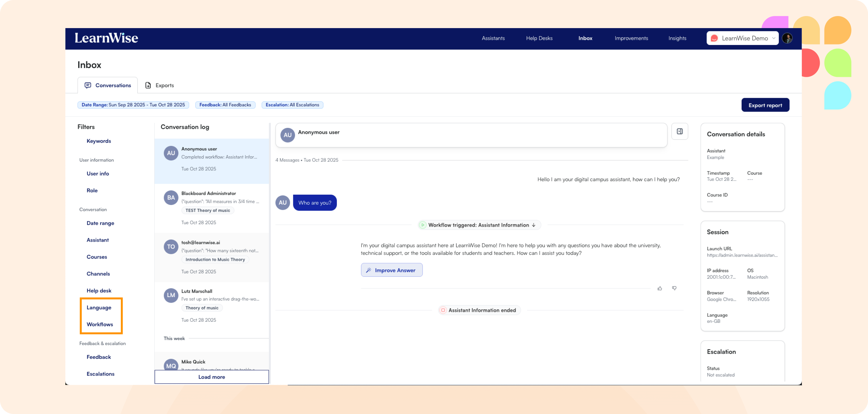Switch to the Exports tab
This screenshot has width=868, height=414.
[160, 85]
